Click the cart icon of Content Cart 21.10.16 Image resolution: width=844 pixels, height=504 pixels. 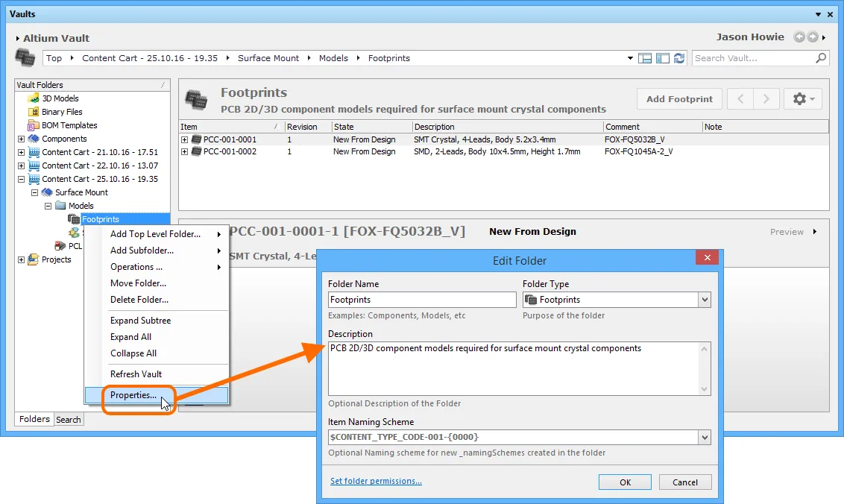pyautogui.click(x=34, y=152)
